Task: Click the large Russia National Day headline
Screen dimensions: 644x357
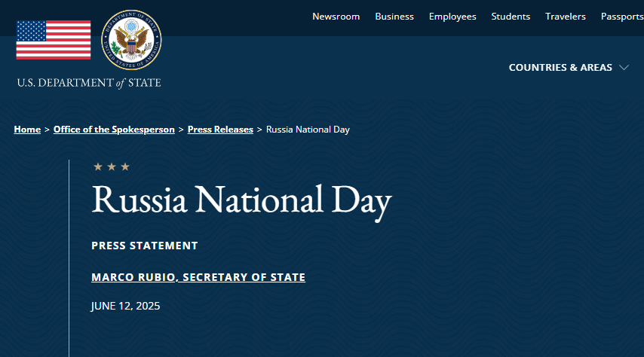Action: pos(241,201)
